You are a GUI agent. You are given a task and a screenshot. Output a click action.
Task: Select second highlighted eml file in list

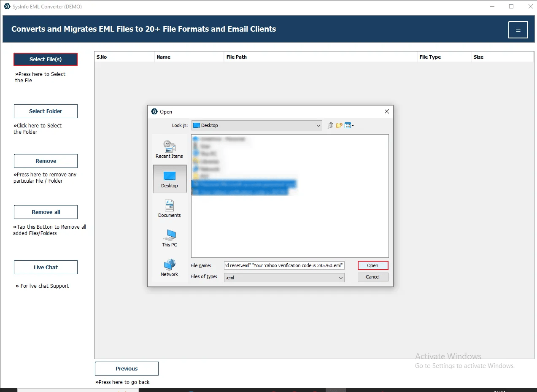(x=240, y=192)
